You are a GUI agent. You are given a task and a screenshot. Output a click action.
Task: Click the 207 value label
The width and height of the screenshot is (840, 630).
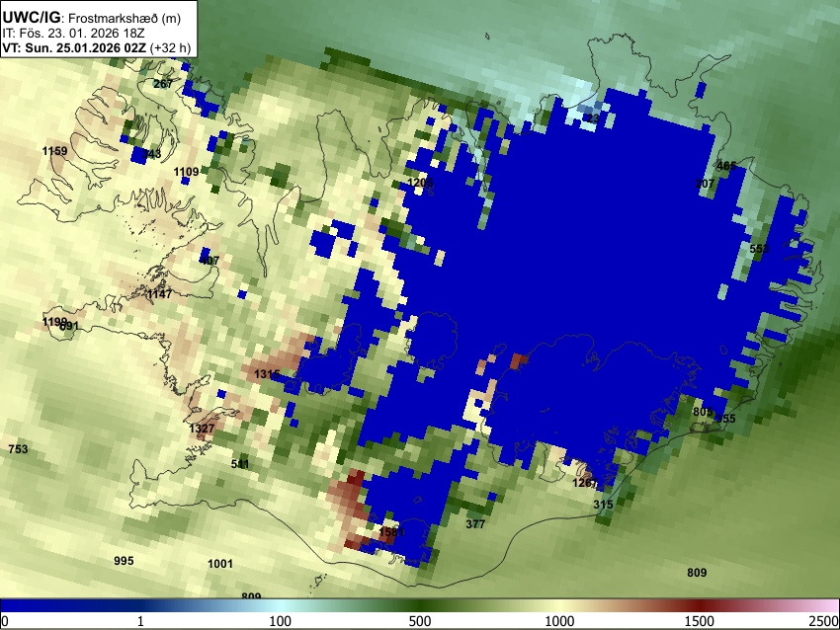tap(705, 184)
